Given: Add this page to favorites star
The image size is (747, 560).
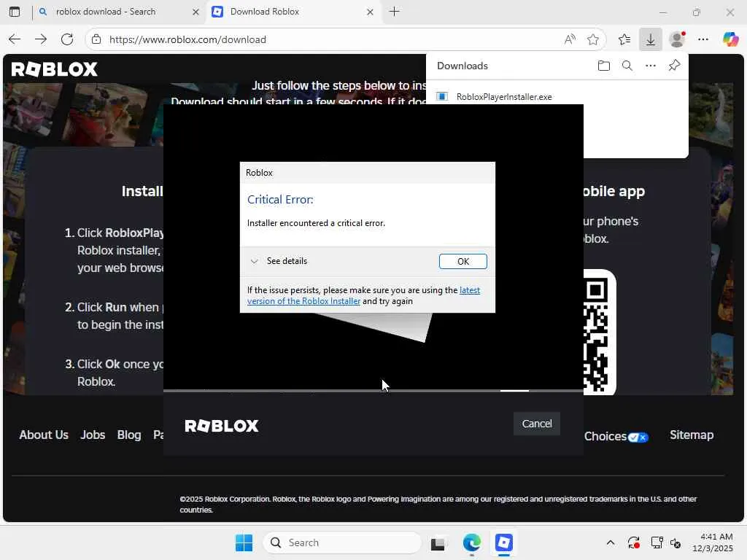Looking at the screenshot, I should click(592, 39).
